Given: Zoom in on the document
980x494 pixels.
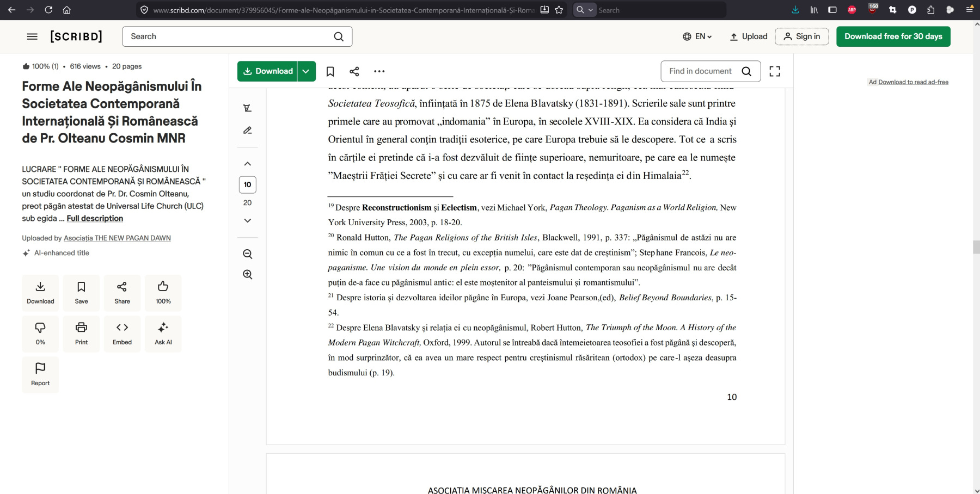Looking at the screenshot, I should click(x=248, y=275).
